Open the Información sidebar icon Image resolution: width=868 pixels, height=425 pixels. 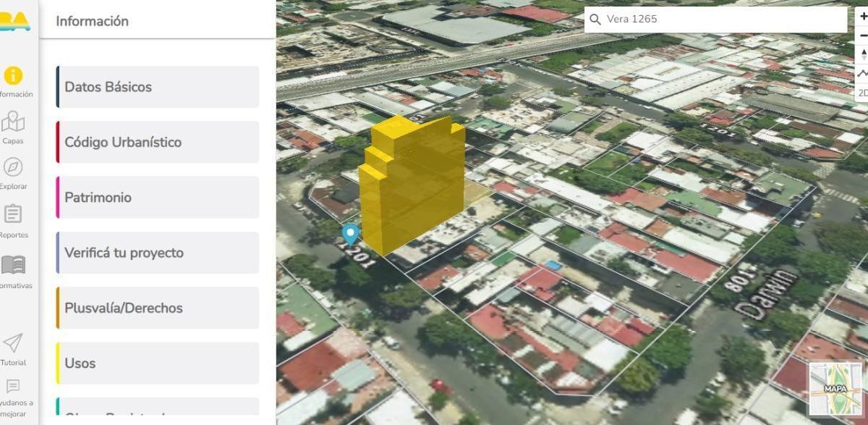pos(13,76)
